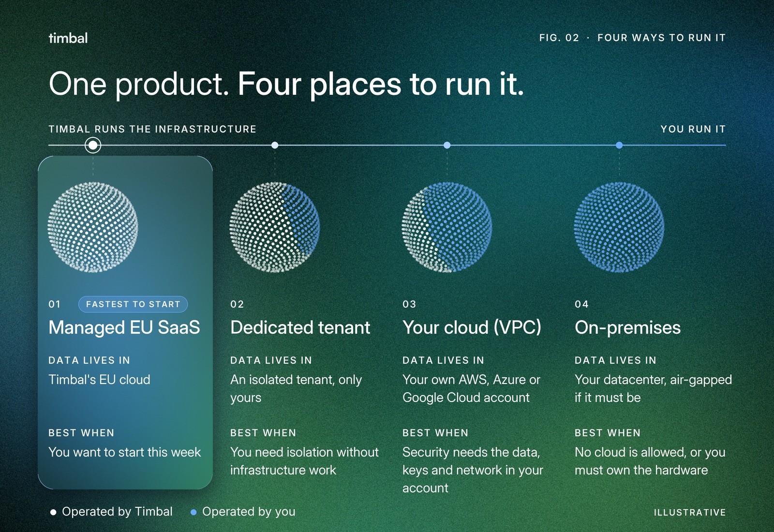Click 'DATA LIVES IN' under Dedicated tenant

click(271, 360)
